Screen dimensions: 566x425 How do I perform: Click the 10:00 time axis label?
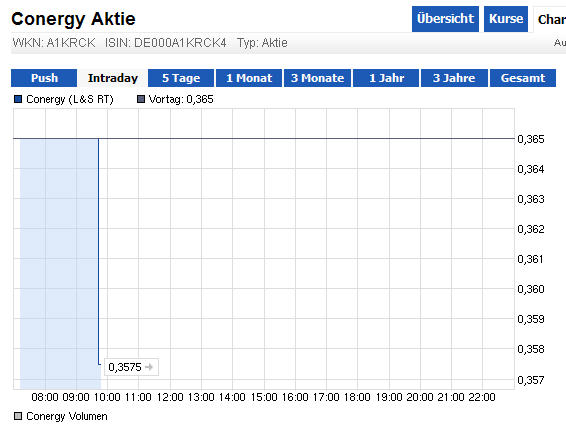pos(107,397)
